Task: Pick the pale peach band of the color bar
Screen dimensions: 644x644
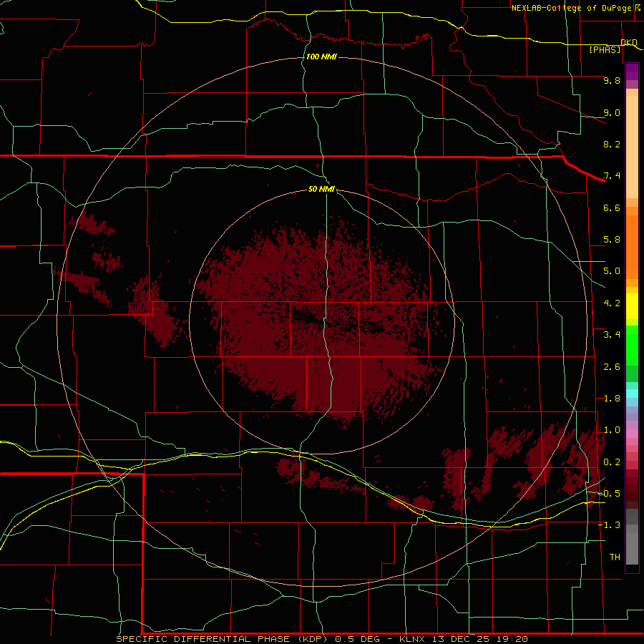Action: (x=632, y=147)
